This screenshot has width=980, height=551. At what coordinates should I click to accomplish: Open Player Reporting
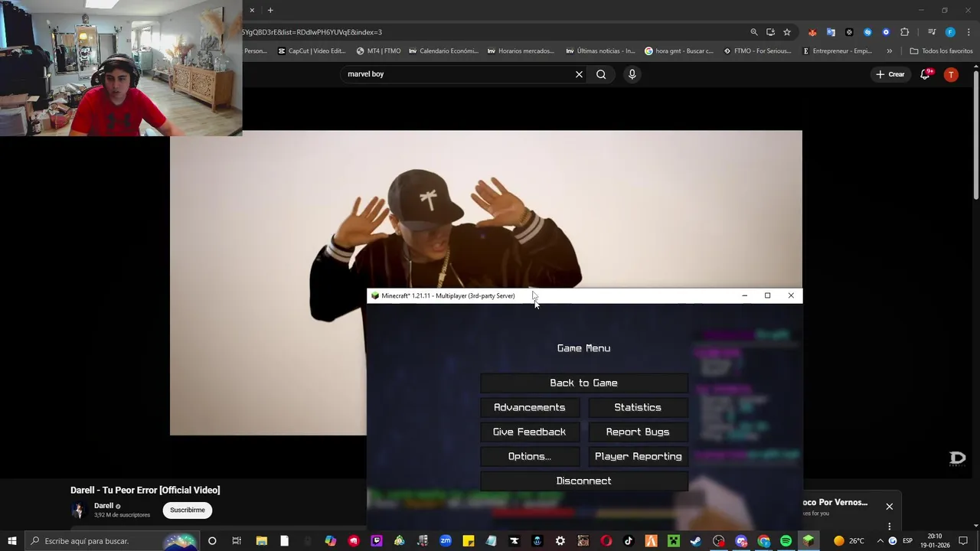point(638,456)
